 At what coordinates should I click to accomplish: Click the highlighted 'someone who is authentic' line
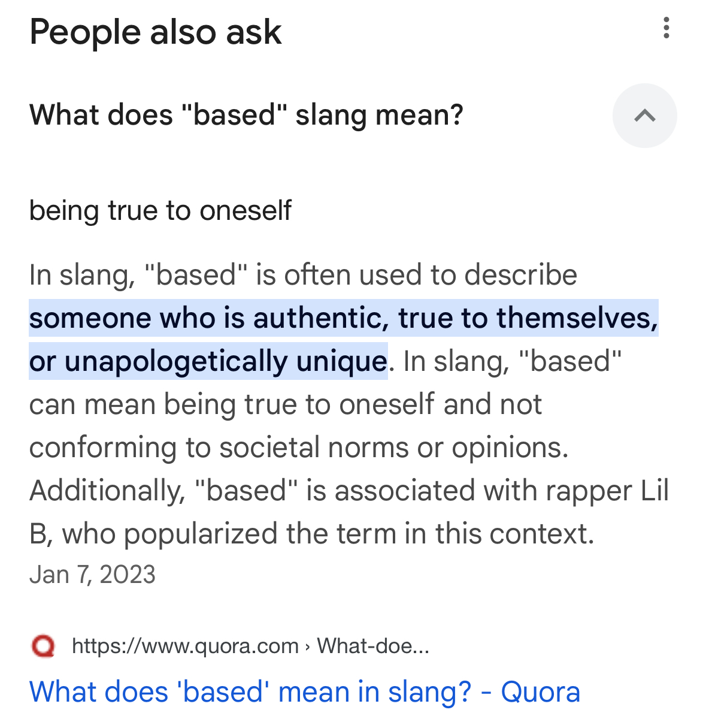coord(343,318)
